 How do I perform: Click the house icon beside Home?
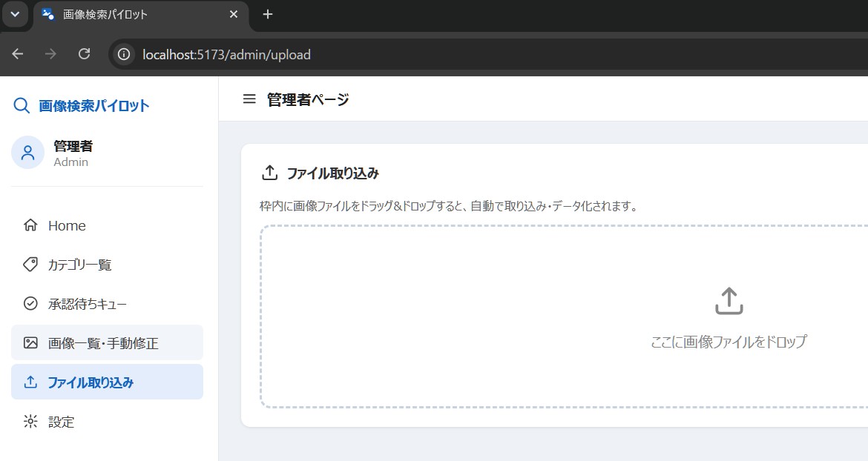click(30, 225)
